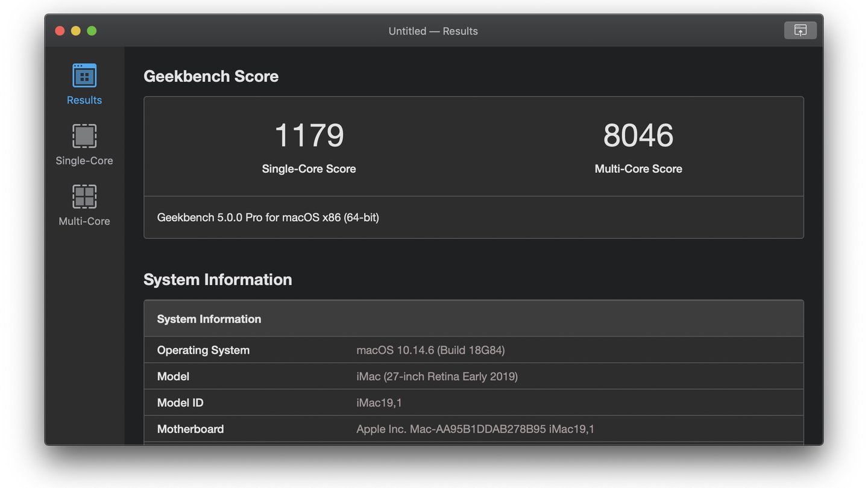Click the 1179 single-core score value
Screen dimensions: 868x488
pyautogui.click(x=309, y=135)
